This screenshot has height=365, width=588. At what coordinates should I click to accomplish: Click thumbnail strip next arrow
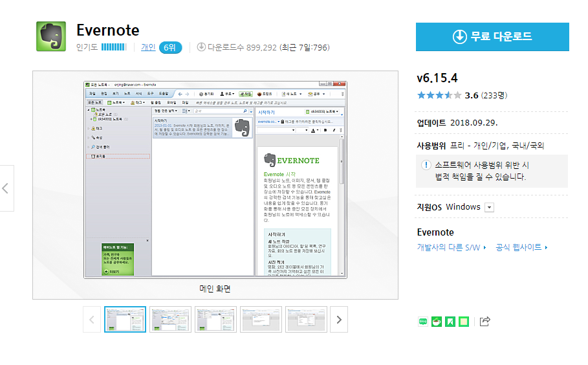point(339,320)
